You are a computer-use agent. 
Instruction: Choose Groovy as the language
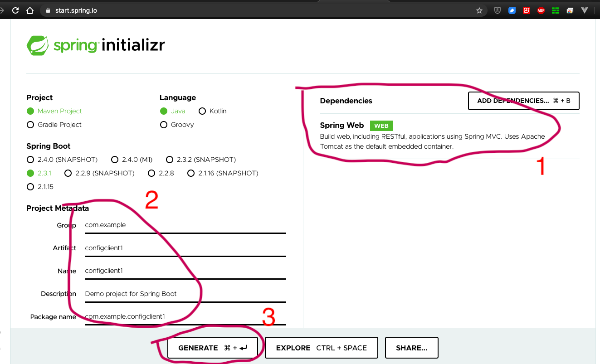coord(177,125)
